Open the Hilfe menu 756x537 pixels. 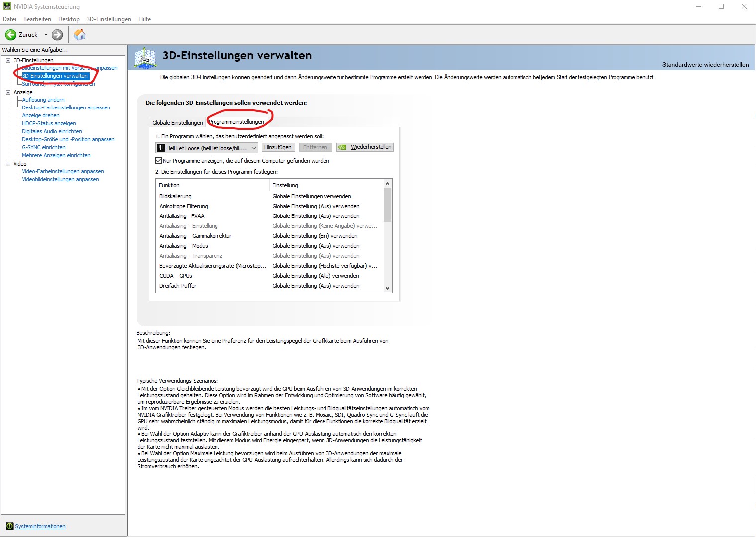(x=145, y=19)
